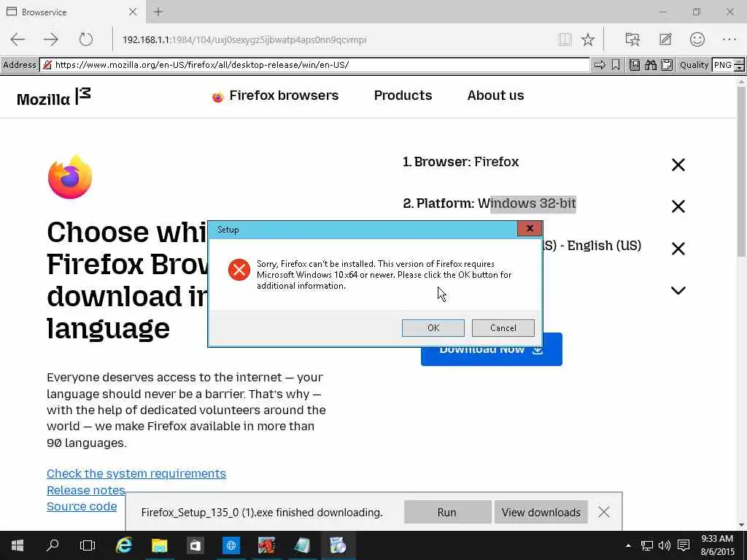The height and width of the screenshot is (560, 747).
Task: Open the Store app on the taskbar
Action: [x=196, y=545]
